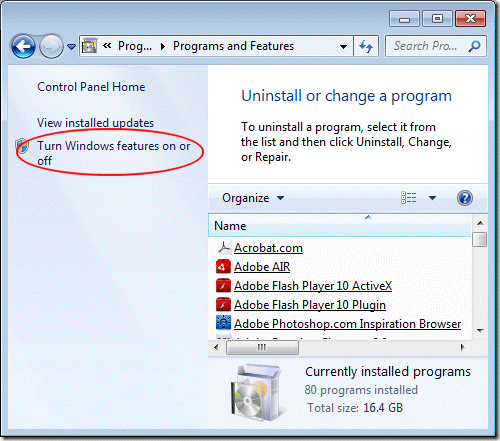Click the change view list icon
This screenshot has height=441, width=500.
(x=409, y=198)
